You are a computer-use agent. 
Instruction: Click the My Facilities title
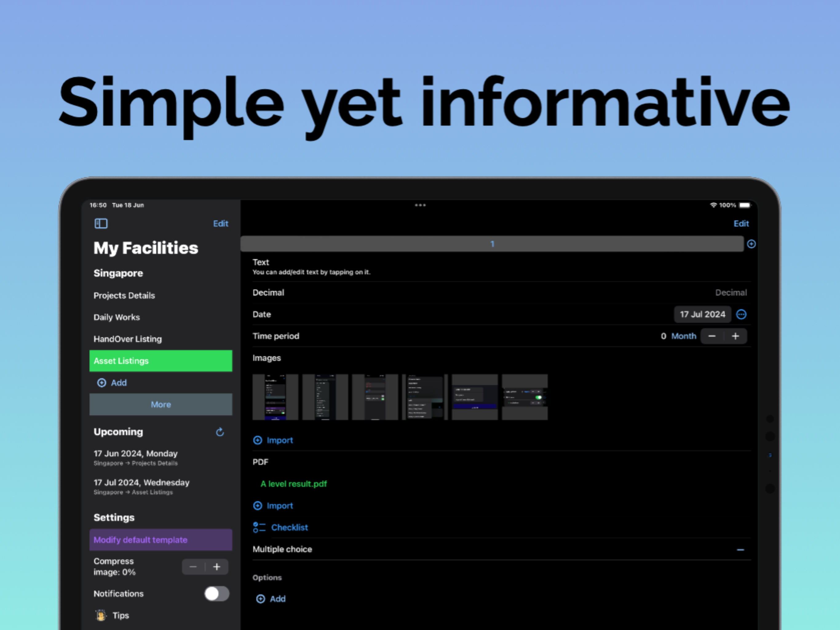tap(146, 248)
